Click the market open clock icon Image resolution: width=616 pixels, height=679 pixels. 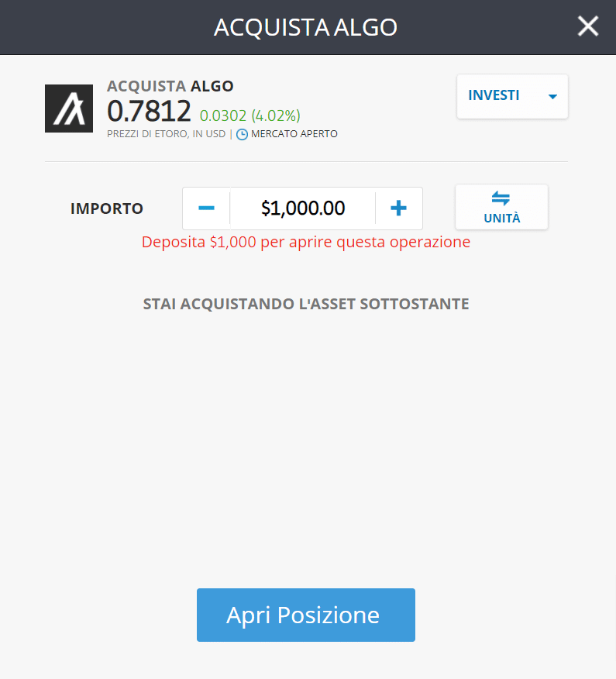(x=242, y=134)
